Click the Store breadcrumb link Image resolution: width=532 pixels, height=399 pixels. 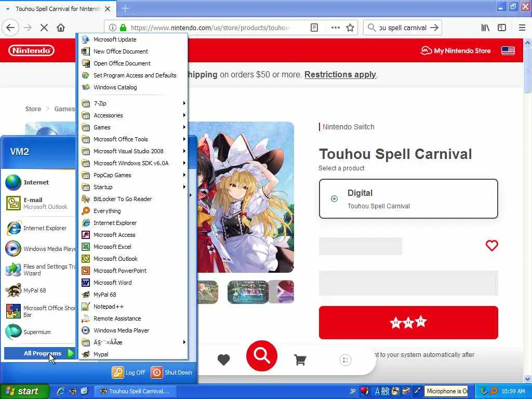click(x=33, y=109)
